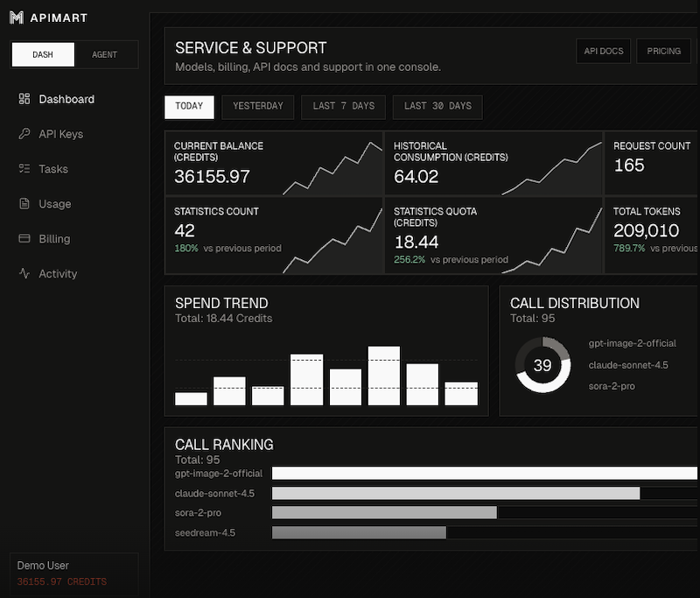Image resolution: width=700 pixels, height=598 pixels.
Task: Click the Total Tokens value 209,010
Action: point(646,231)
